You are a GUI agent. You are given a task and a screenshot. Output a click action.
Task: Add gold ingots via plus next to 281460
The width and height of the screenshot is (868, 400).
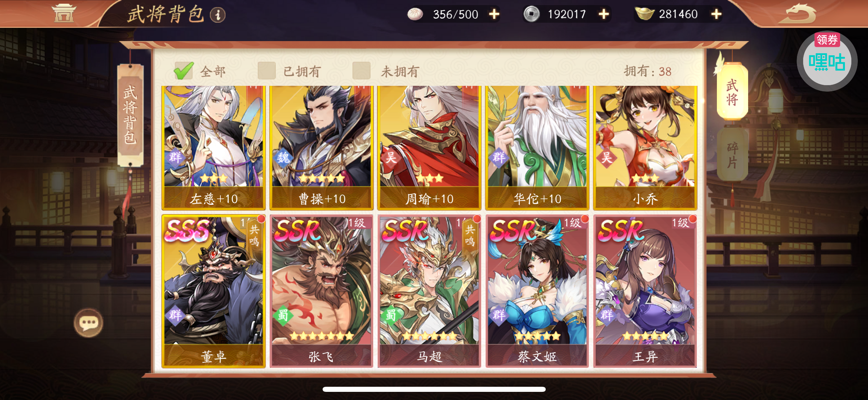pos(716,14)
